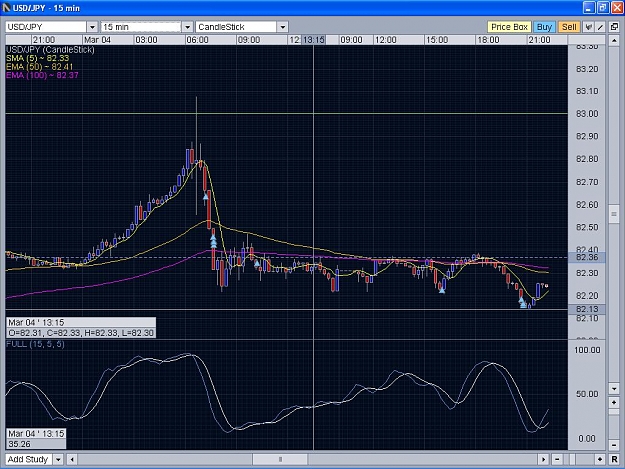625x469 pixels.
Task: Click the horizontal scrollbar left arrow
Action: point(72,459)
